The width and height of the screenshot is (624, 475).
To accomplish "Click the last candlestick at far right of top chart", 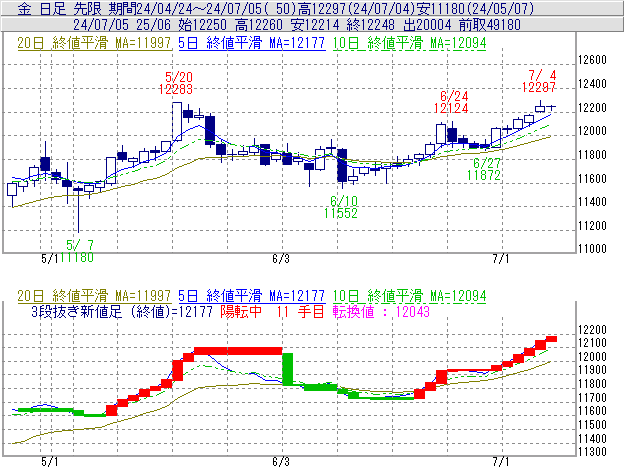I will pyautogui.click(x=551, y=107).
